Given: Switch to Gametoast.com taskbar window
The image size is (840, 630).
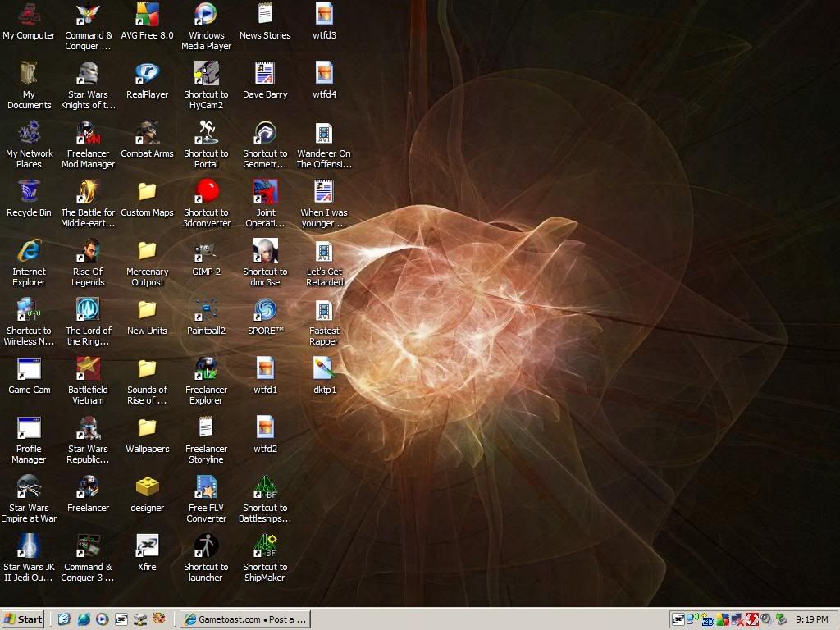Looking at the screenshot, I should click(245, 619).
